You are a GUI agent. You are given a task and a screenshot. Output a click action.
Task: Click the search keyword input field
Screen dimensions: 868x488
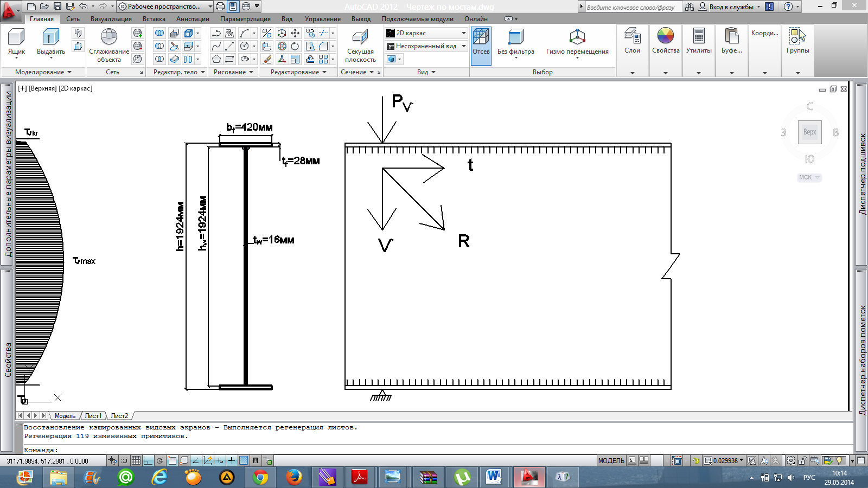click(x=633, y=7)
